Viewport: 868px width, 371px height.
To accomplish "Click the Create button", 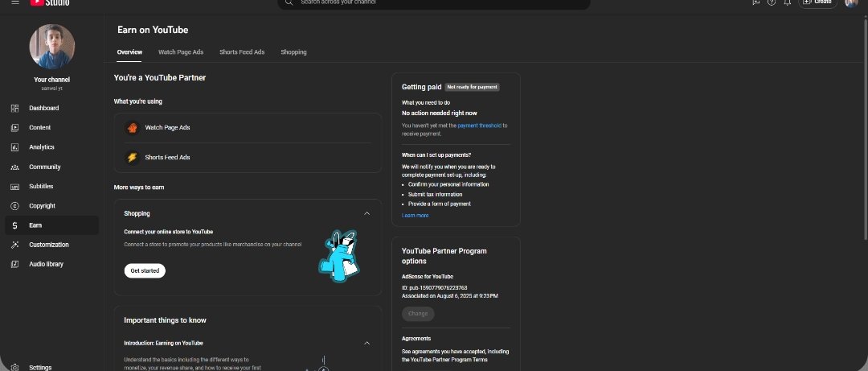I will point(817,2).
